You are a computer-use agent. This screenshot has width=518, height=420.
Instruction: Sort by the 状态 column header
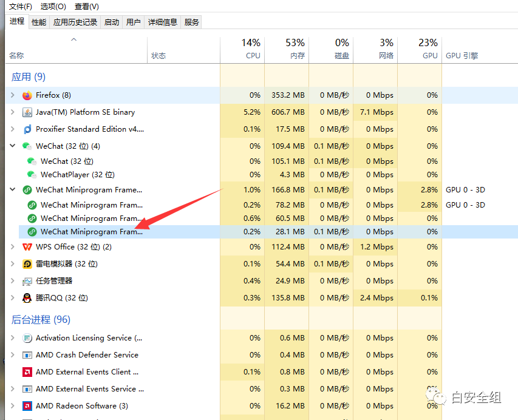point(183,50)
